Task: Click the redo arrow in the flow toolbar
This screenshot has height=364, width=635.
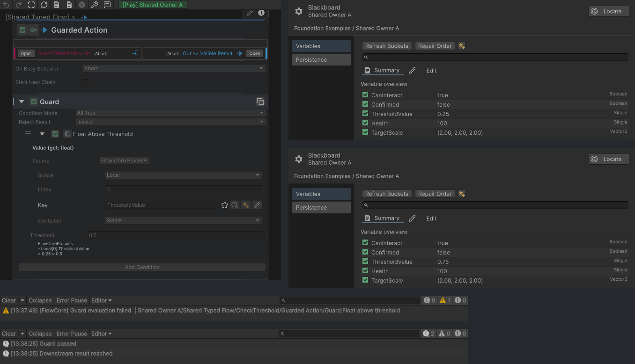Action: (x=19, y=5)
